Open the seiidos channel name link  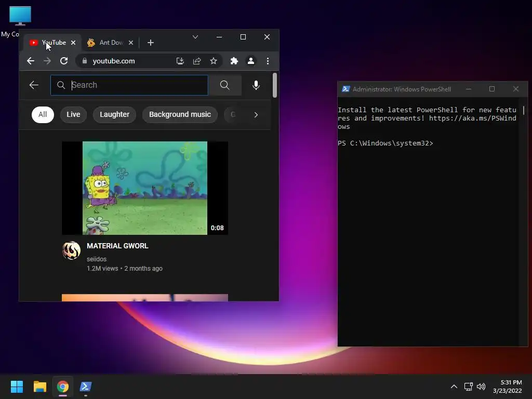click(x=97, y=259)
